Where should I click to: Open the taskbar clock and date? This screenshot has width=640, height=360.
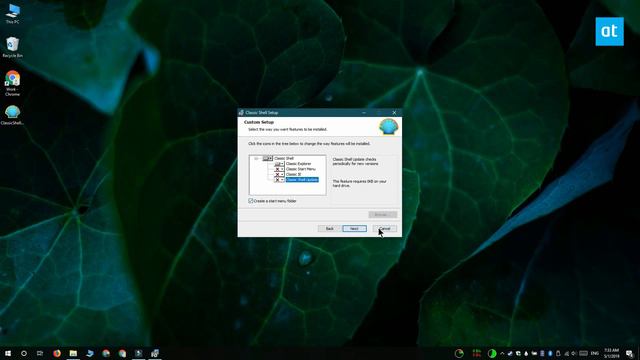pyautogui.click(x=611, y=353)
